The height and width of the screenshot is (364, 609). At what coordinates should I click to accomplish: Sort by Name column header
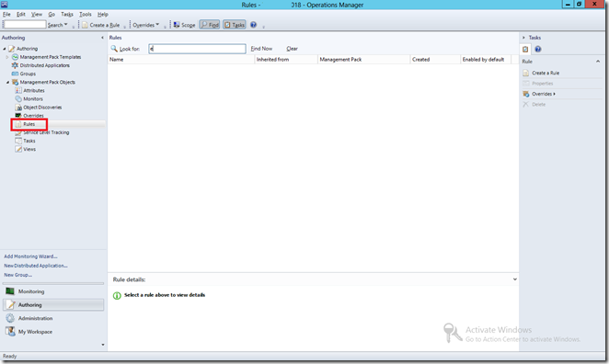(181, 60)
